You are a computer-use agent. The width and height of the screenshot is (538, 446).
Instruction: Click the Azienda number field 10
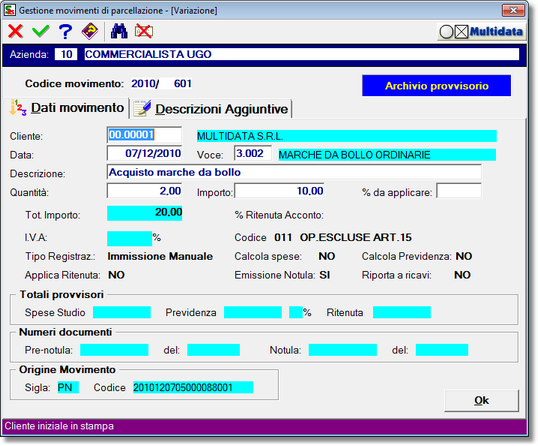[66, 54]
